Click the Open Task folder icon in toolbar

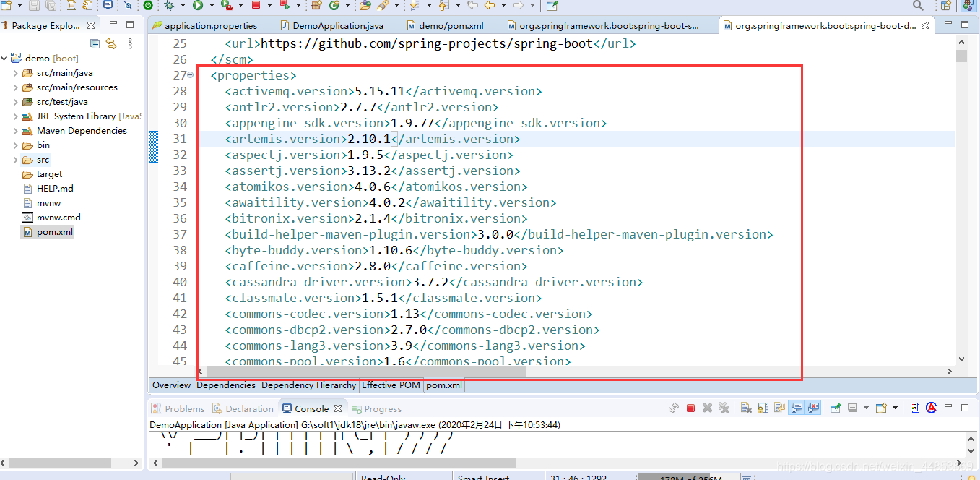[365, 5]
